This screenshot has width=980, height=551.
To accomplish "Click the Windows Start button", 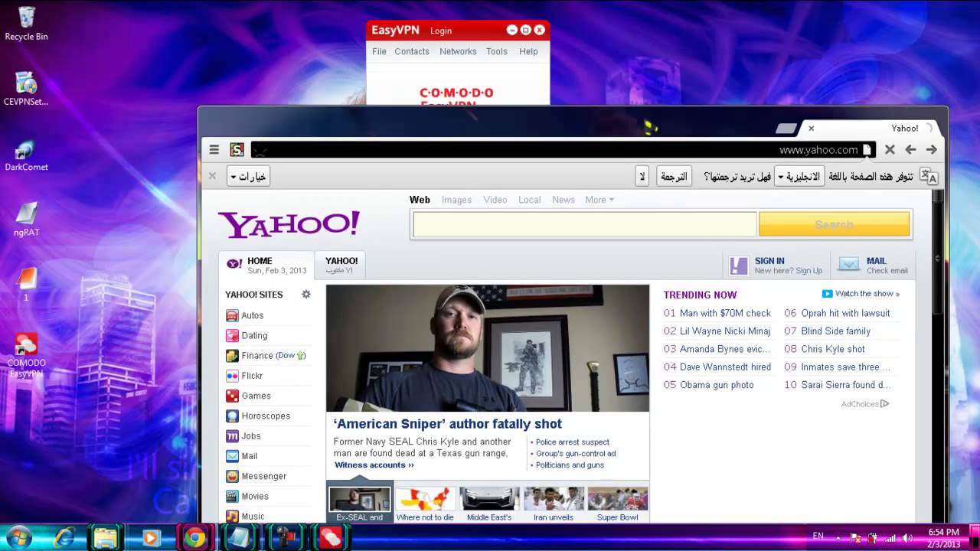I will point(18,538).
